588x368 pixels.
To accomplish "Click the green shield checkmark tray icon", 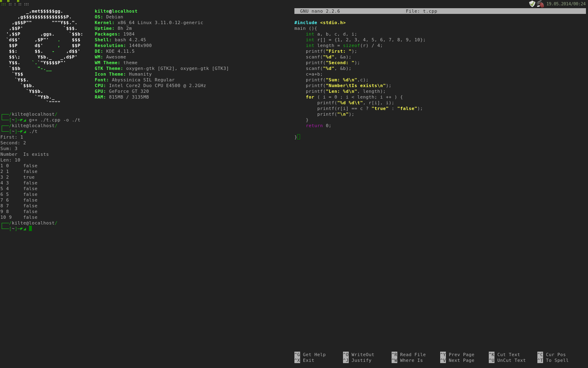I will coord(532,4).
